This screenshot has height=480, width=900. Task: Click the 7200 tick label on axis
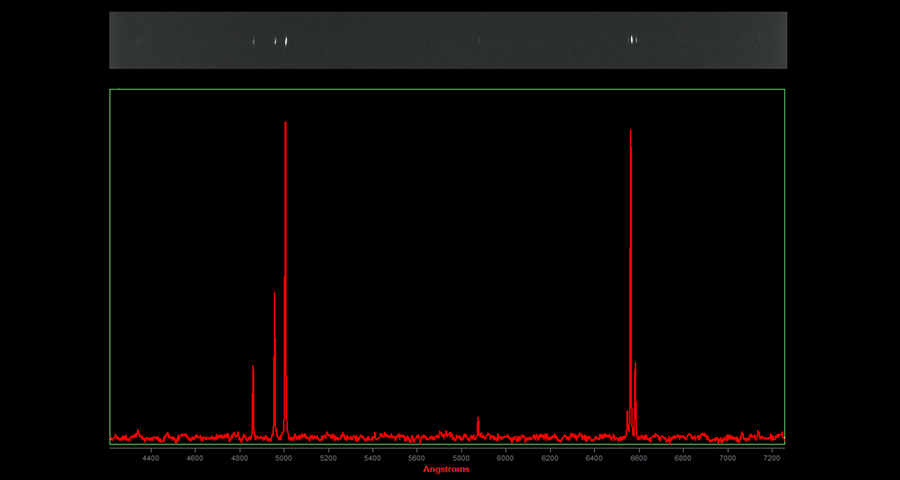pyautogui.click(x=772, y=458)
